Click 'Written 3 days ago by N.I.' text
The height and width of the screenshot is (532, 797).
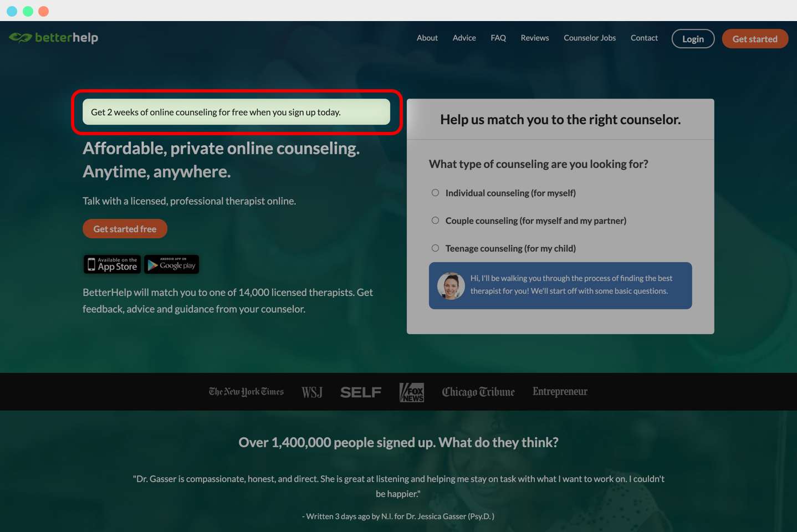[x=398, y=516]
